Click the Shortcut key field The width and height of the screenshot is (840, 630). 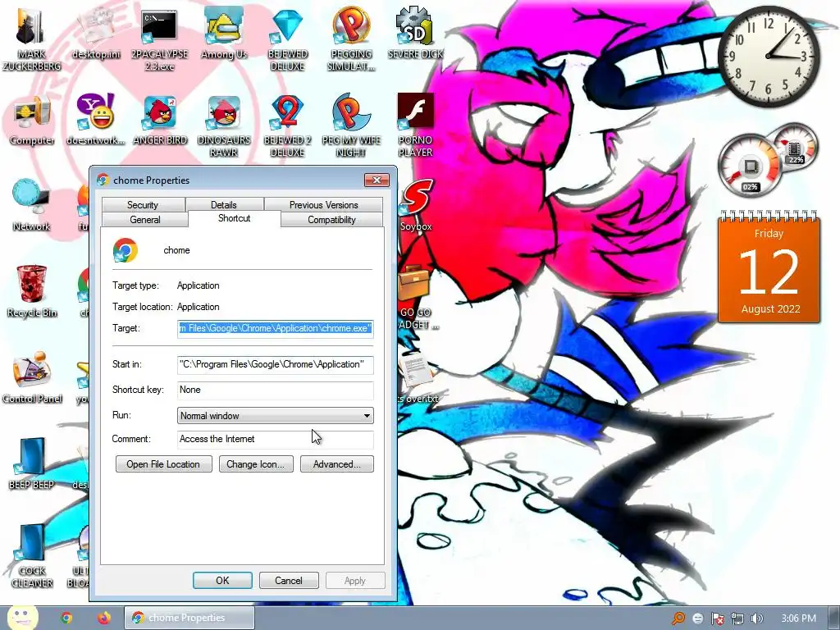coord(276,390)
